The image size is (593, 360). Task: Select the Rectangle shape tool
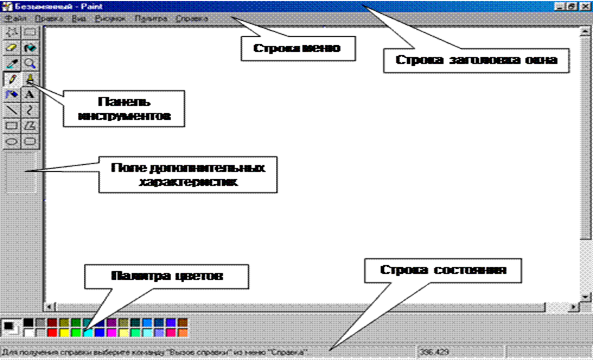12,126
